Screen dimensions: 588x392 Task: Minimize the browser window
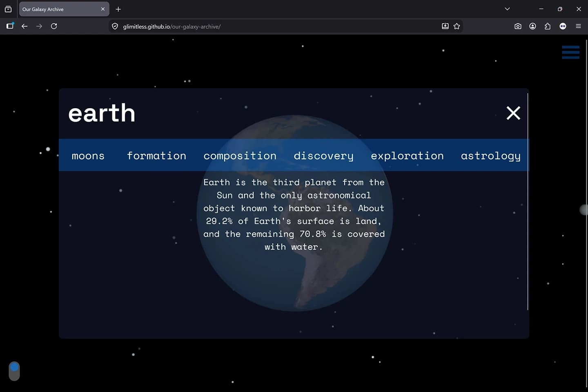click(x=541, y=9)
